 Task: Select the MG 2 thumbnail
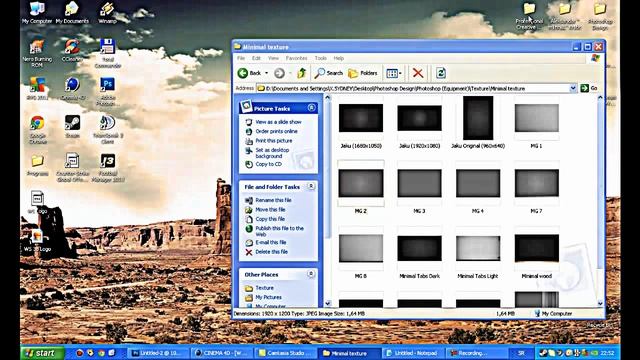coord(361,183)
